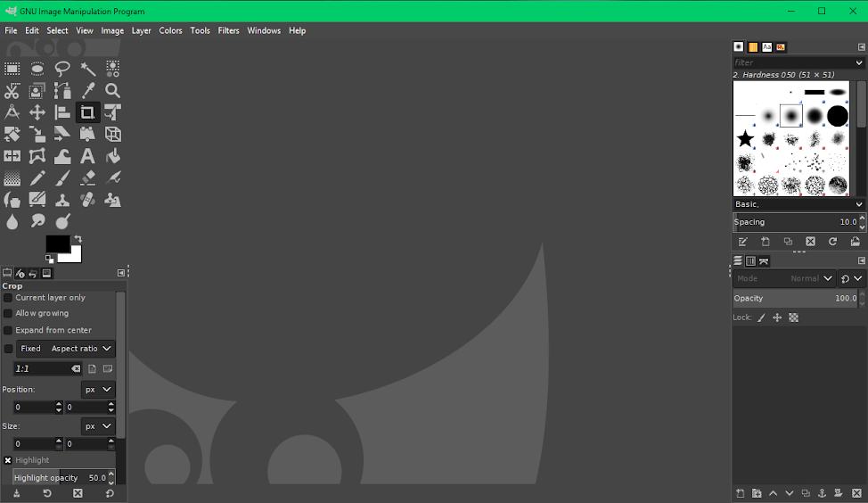The image size is (868, 503).
Task: Toggle the lock pixels brush icon
Action: click(x=762, y=317)
